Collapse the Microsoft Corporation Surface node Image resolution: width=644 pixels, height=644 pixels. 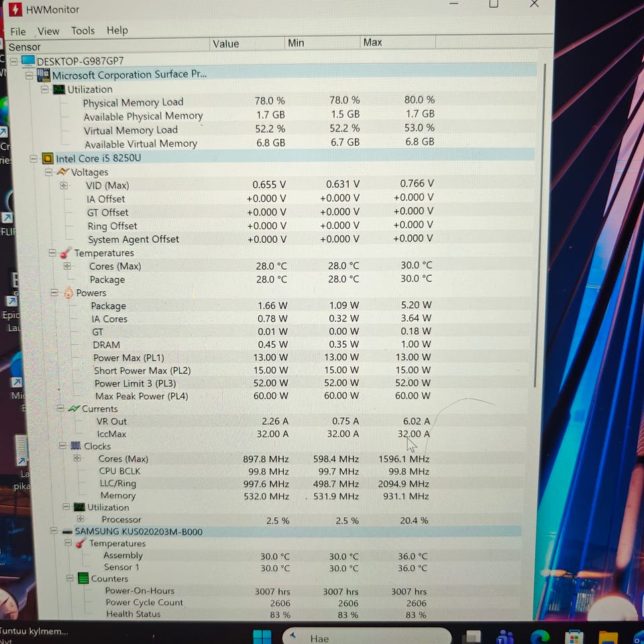point(29,76)
